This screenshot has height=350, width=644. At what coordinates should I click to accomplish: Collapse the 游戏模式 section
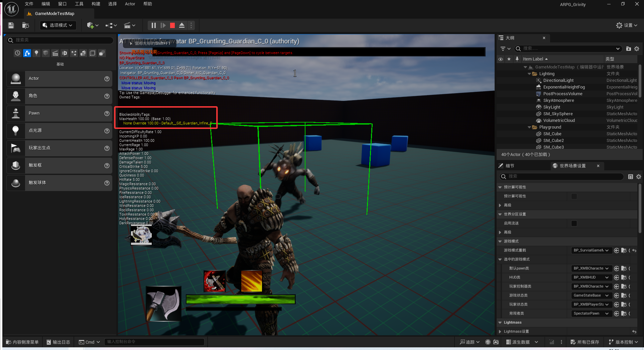[x=500, y=241]
